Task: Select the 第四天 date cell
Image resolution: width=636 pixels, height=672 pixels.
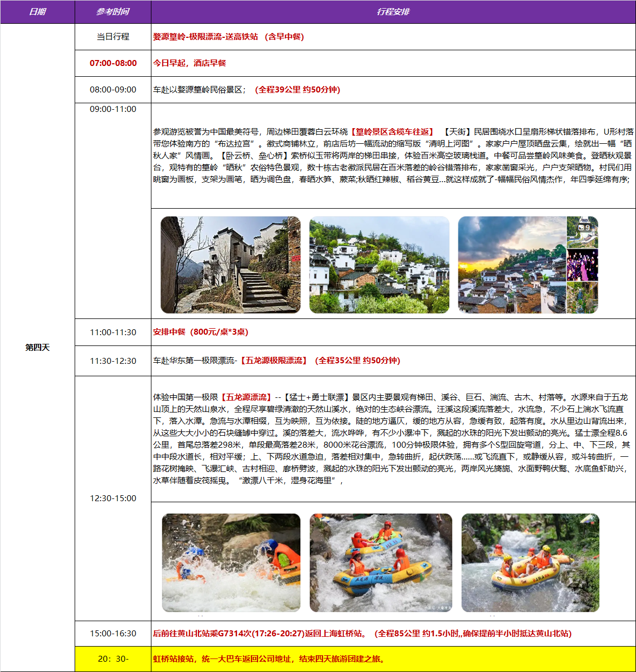Action: click(37, 347)
